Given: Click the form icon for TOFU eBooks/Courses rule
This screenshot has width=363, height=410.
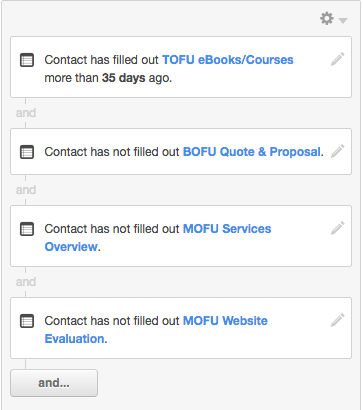Looking at the screenshot, I should point(27,60).
